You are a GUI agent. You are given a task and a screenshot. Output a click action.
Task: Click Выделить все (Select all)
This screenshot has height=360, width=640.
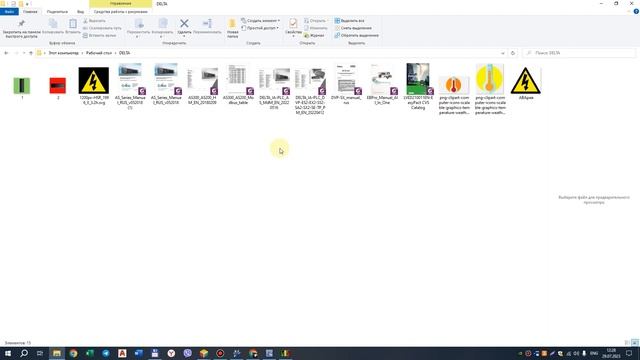349,21
